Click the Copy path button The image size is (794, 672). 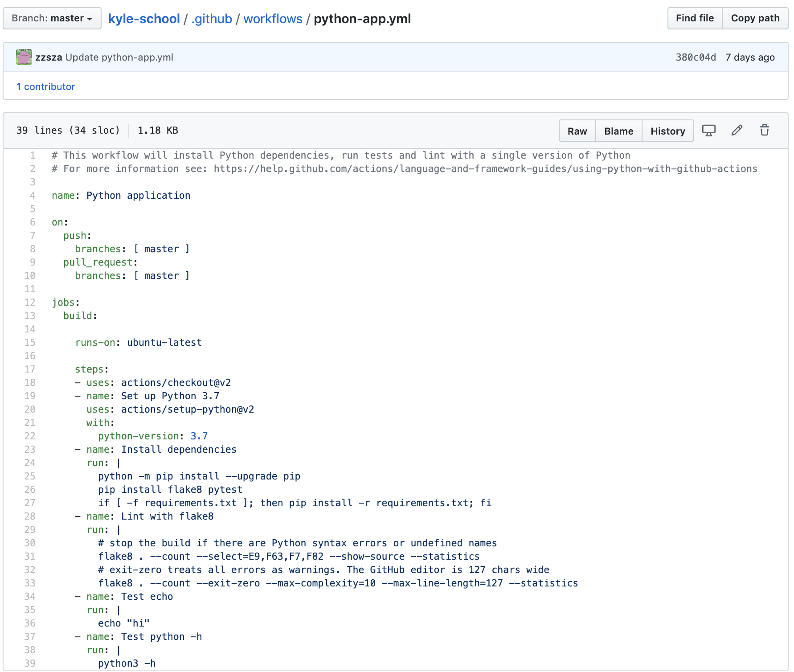point(755,18)
